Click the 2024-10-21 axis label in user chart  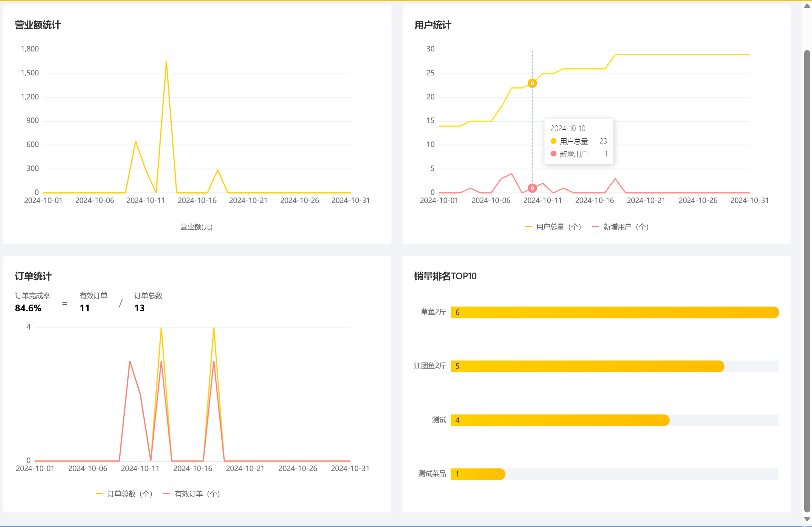coord(646,200)
